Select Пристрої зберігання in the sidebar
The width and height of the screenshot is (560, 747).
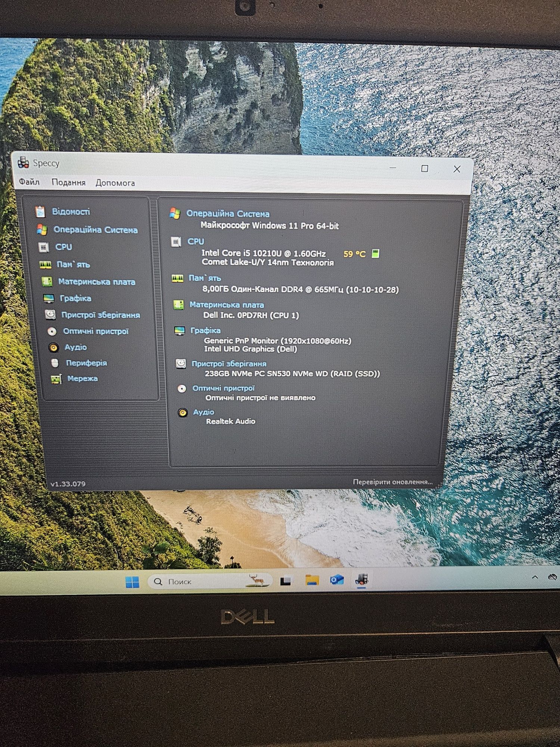pyautogui.click(x=101, y=315)
